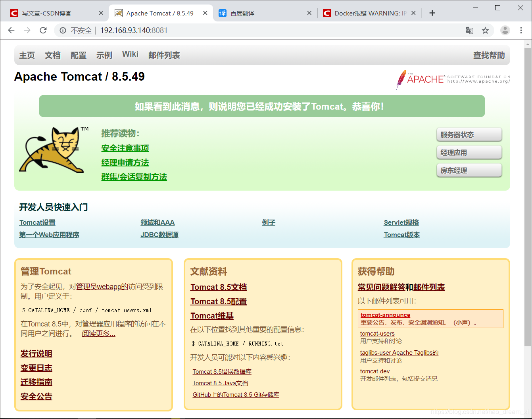Click the 服务器状态 button
The width and height of the screenshot is (532, 419).
coord(469,135)
